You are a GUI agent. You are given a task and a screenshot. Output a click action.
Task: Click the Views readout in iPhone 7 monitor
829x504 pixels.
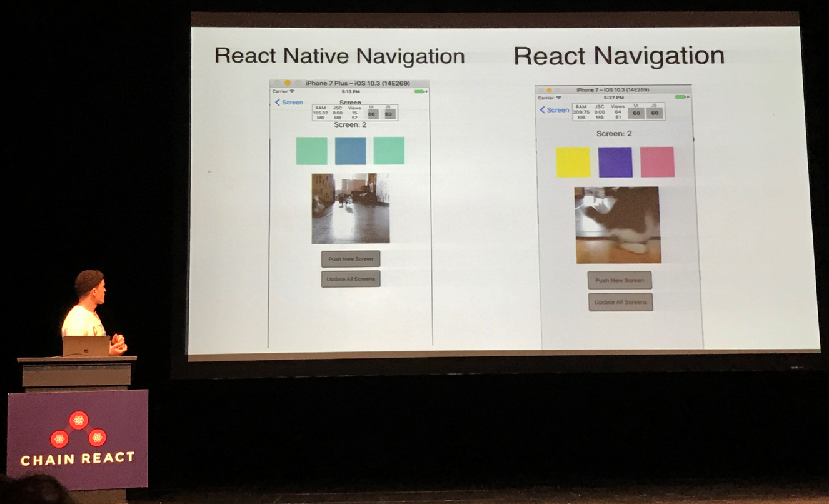(x=618, y=112)
